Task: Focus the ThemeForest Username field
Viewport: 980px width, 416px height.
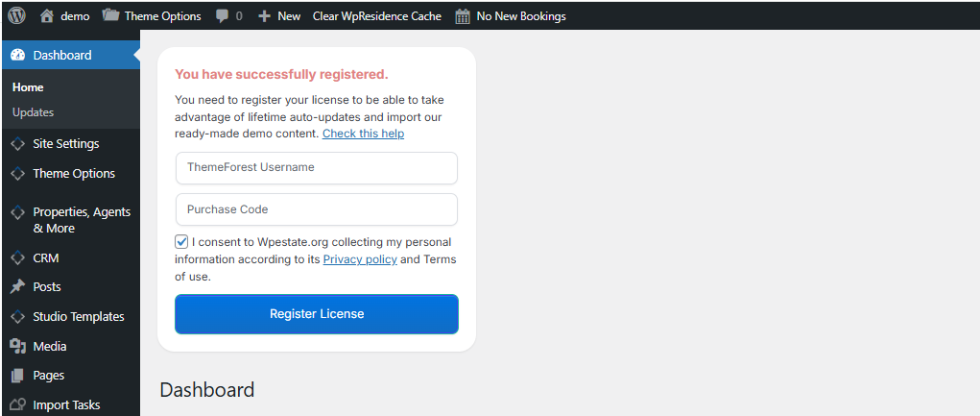Action: point(317,167)
